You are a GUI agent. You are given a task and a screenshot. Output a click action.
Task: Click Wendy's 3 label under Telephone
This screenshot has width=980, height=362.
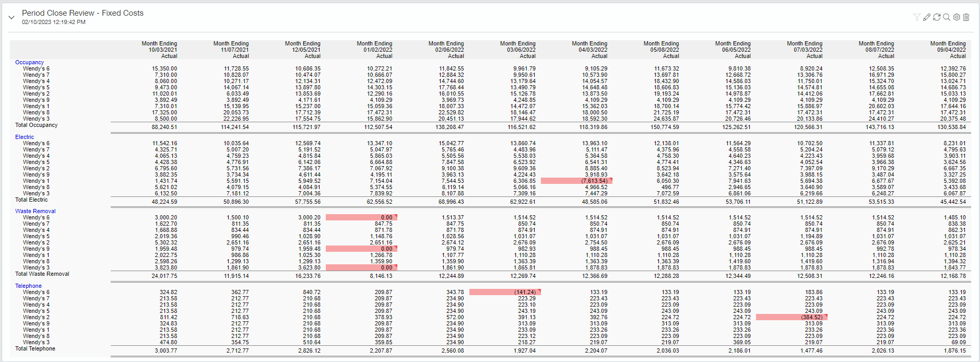[x=36, y=342]
